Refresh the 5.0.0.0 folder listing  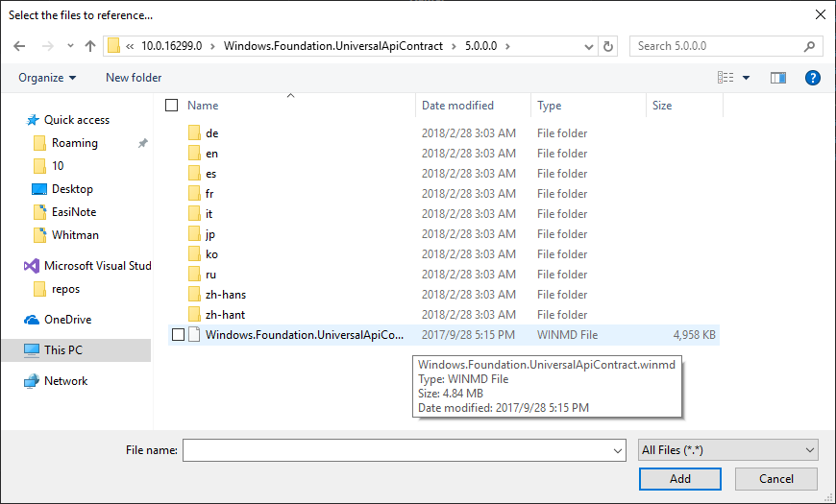[608, 46]
